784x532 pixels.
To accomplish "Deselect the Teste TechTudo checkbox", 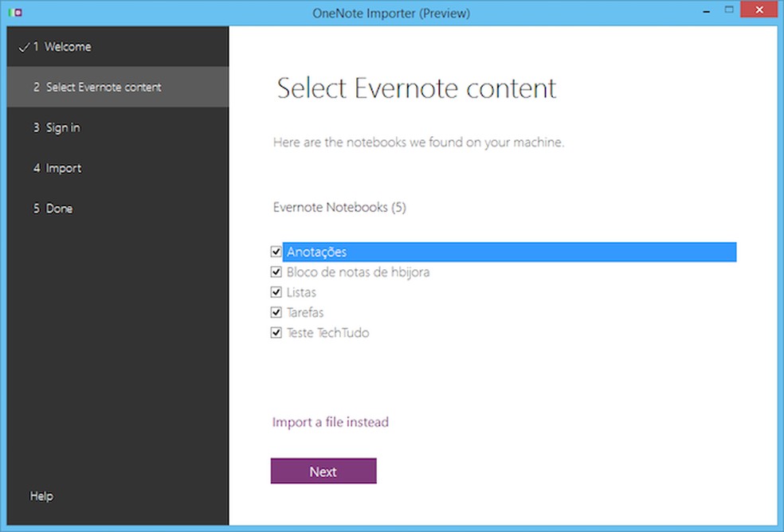I will (276, 333).
